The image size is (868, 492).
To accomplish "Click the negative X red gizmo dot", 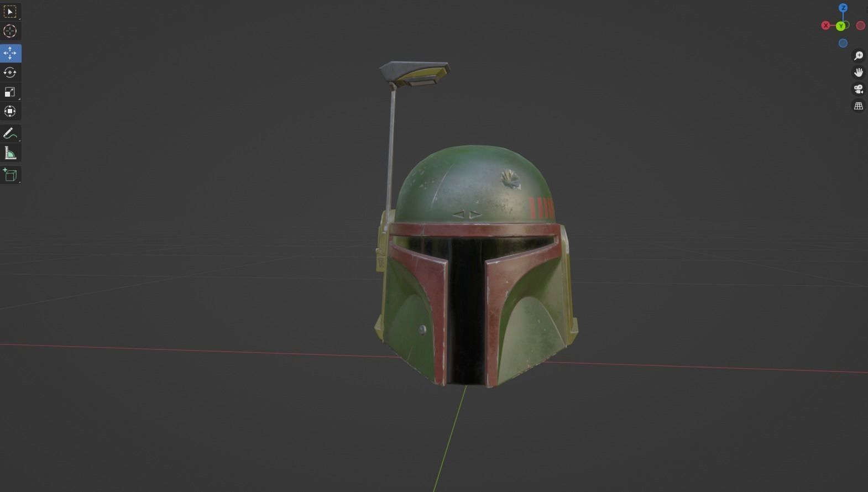I will click(861, 25).
